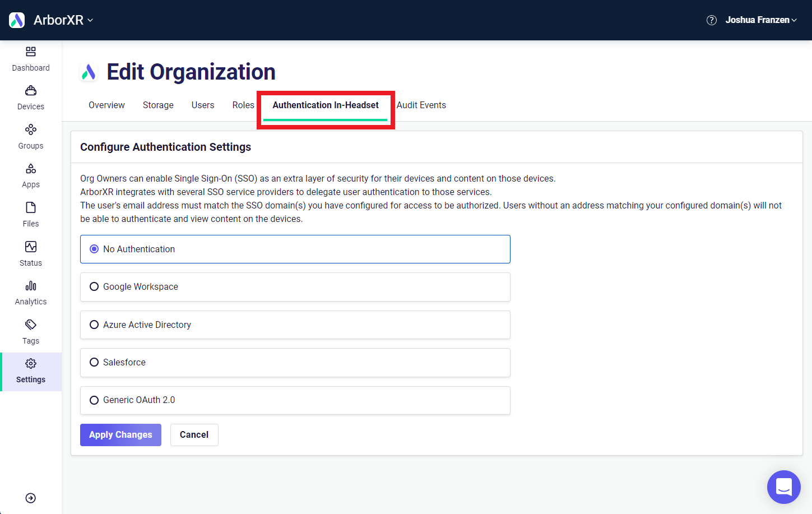This screenshot has height=514, width=812.
Task: Click the Apply Changes button
Action: click(120, 435)
